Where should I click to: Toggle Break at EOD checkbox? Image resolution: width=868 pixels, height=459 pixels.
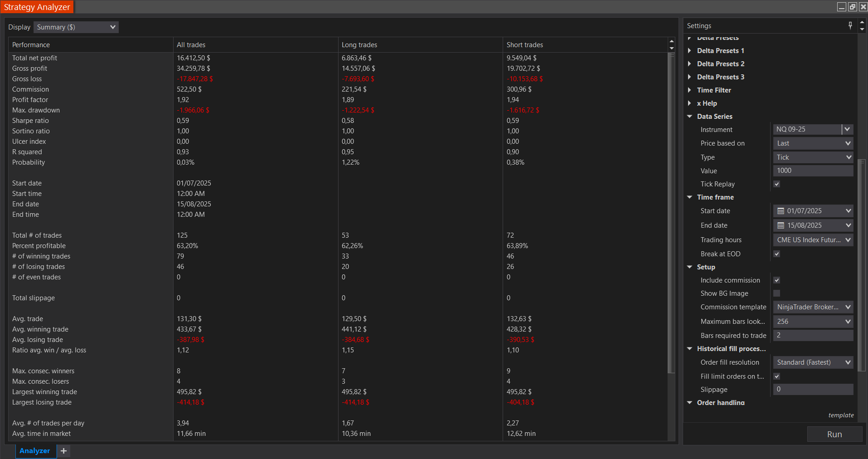point(777,254)
